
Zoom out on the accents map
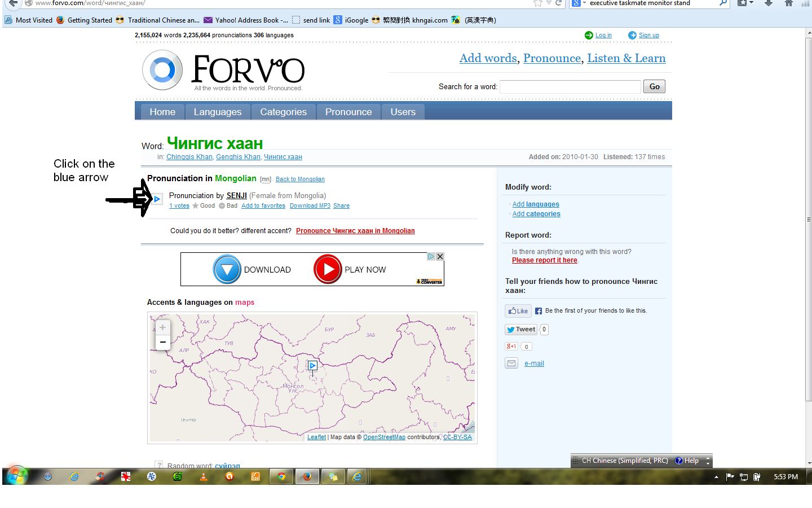pos(162,342)
